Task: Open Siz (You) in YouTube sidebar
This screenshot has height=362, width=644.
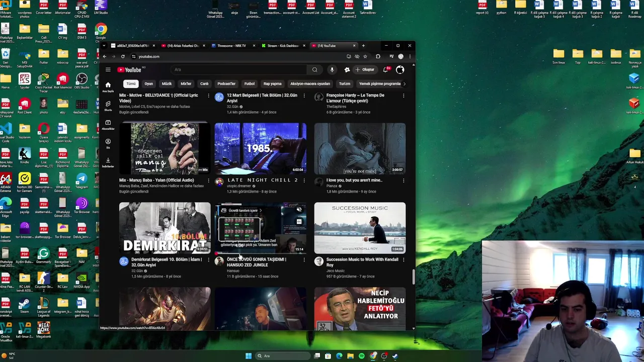Action: [x=108, y=143]
